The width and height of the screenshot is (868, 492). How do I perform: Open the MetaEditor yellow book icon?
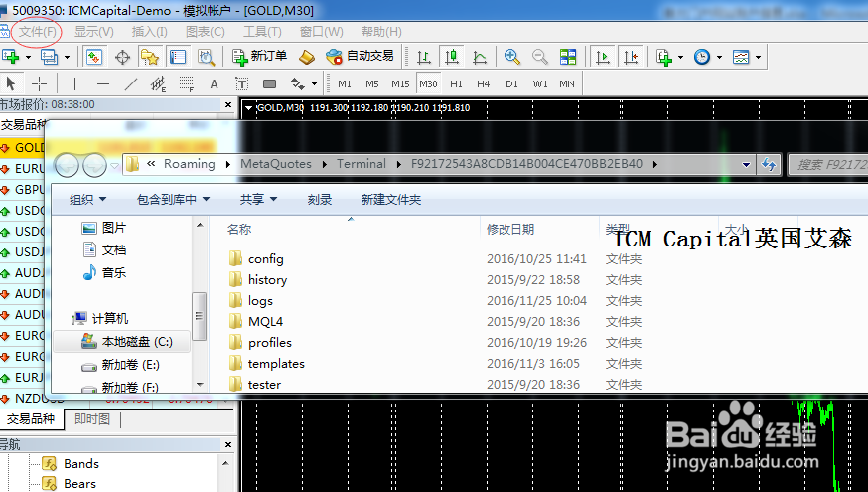[306, 57]
